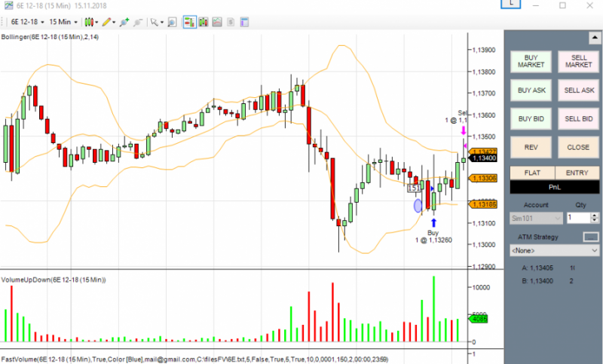Toggle the data box panel icon
The image size is (603, 364).
coord(244,22)
